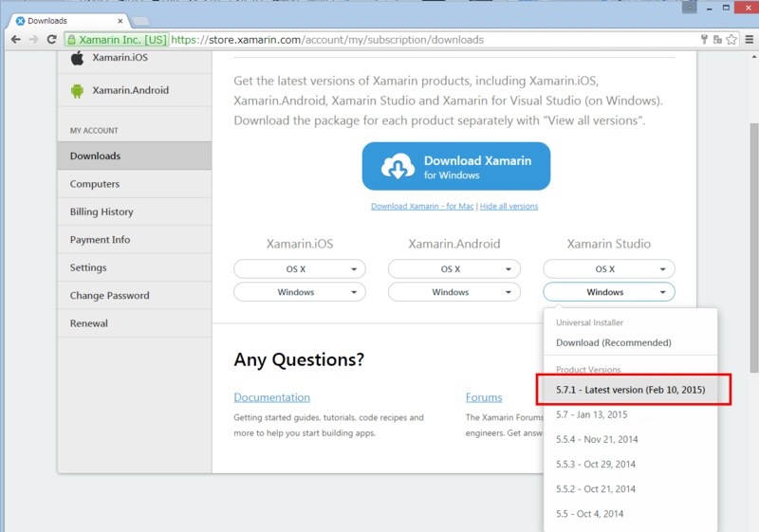Open a new browser tab
The height and width of the screenshot is (532, 759).
[140, 21]
